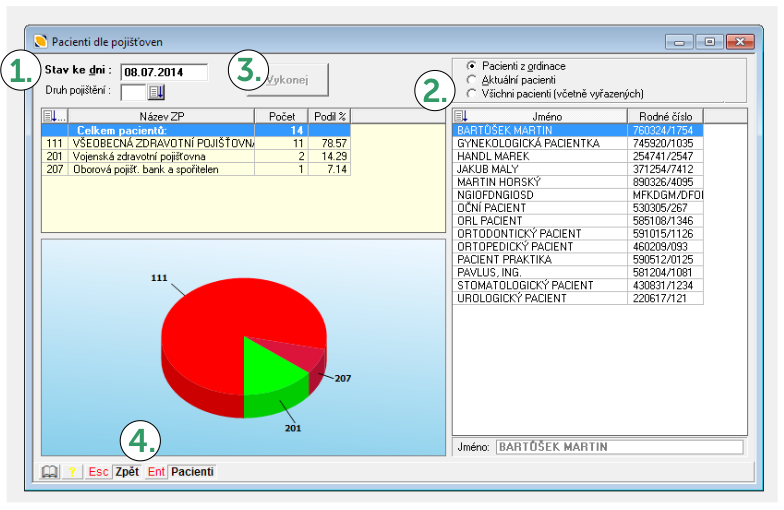Click the sort icon in insurance table header
This screenshot has width=784, height=510.
point(54,116)
